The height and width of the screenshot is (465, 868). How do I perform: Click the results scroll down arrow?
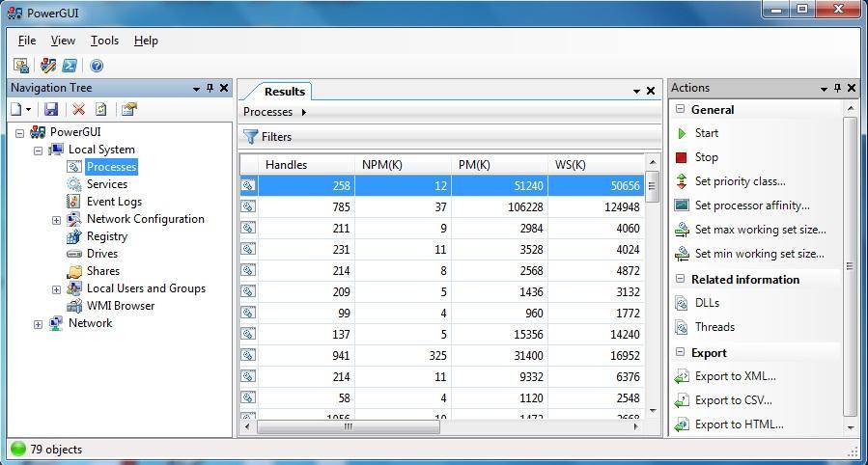tap(652, 411)
